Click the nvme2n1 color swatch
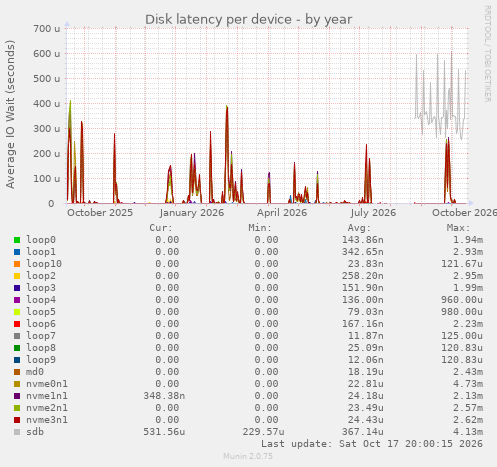Screen dimensions: 497x467 [17, 408]
